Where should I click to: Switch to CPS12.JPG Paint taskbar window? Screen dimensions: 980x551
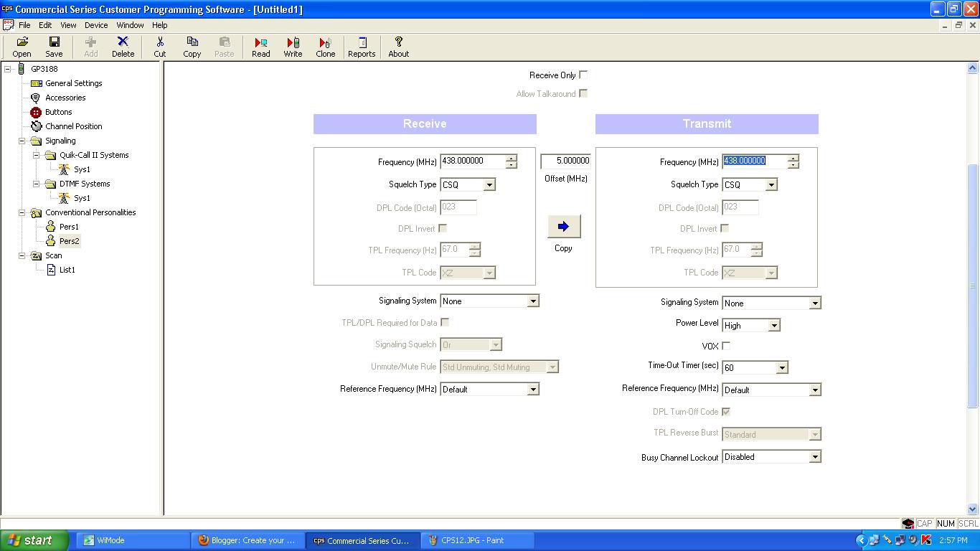[477, 540]
